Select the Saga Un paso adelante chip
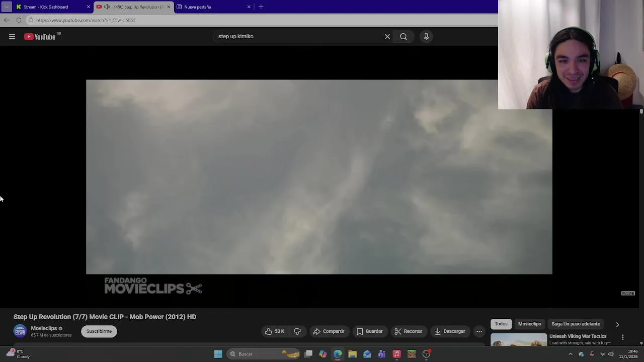 click(x=576, y=324)
